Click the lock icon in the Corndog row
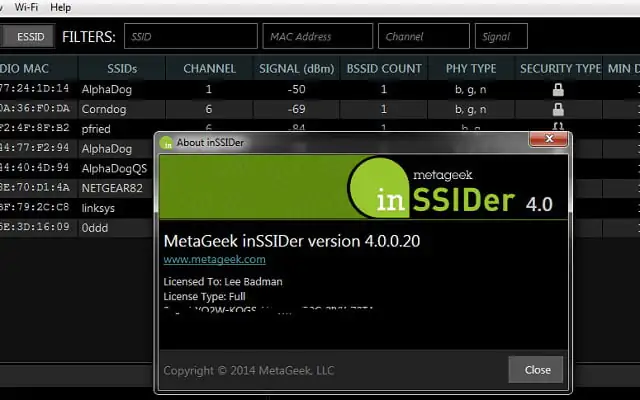 [558, 109]
